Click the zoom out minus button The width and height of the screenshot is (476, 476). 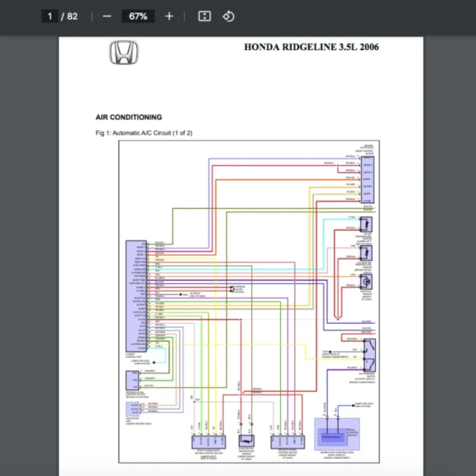click(107, 17)
